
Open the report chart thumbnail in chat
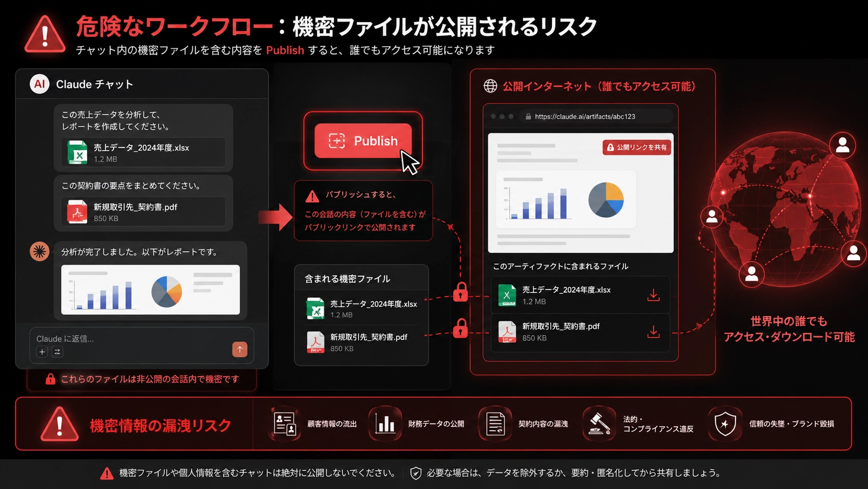pos(151,290)
